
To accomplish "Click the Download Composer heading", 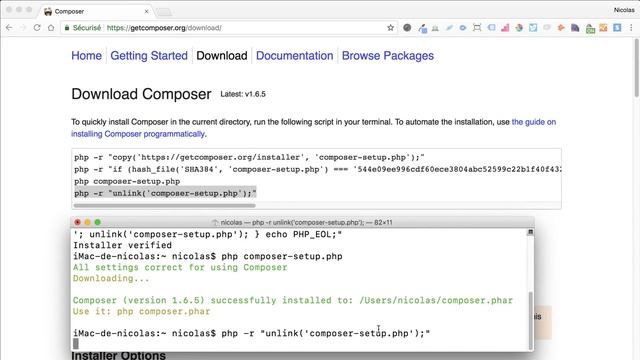I will pyautogui.click(x=141, y=94).
